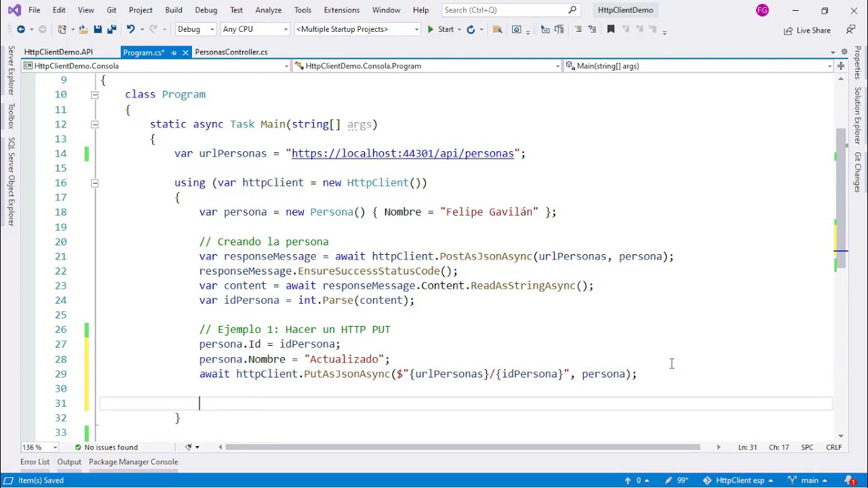Click the screenshot/camera toolbar icon
The height and width of the screenshot is (488, 868).
pos(517,29)
